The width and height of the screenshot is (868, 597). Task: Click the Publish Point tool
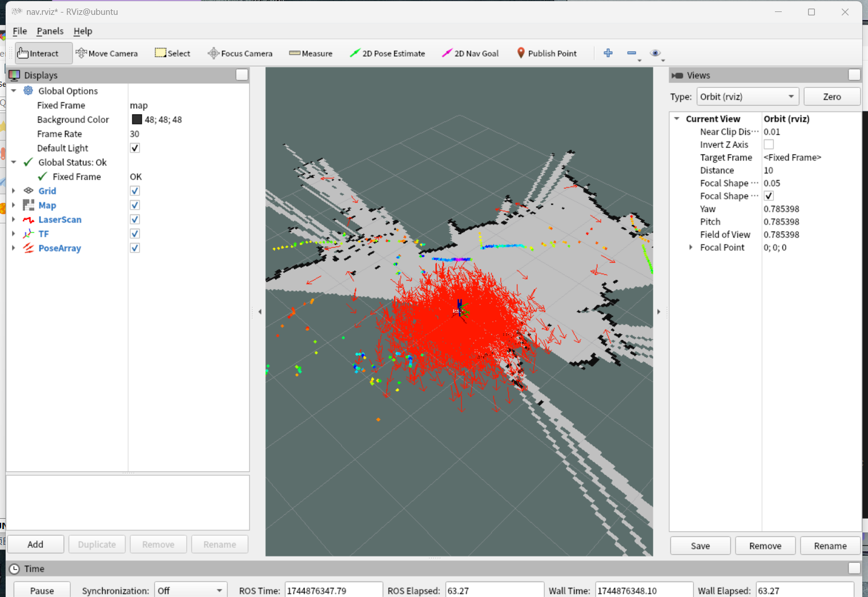click(x=546, y=53)
